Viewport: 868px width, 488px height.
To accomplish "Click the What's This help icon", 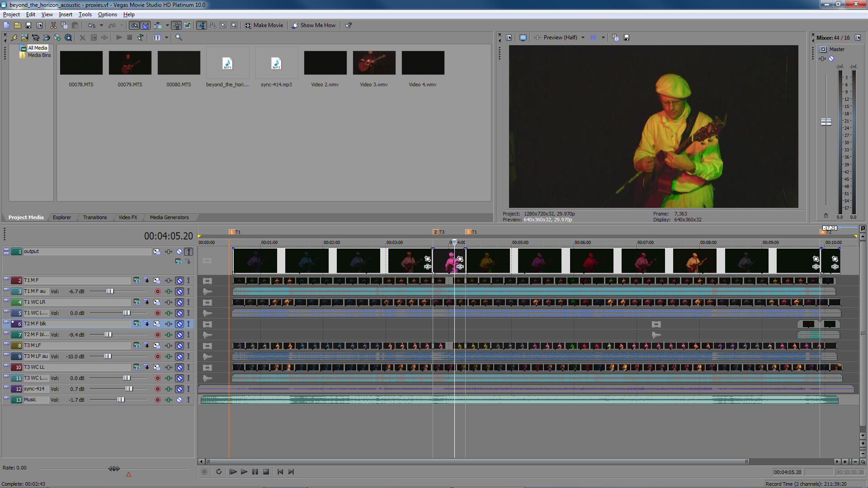I will [348, 25].
